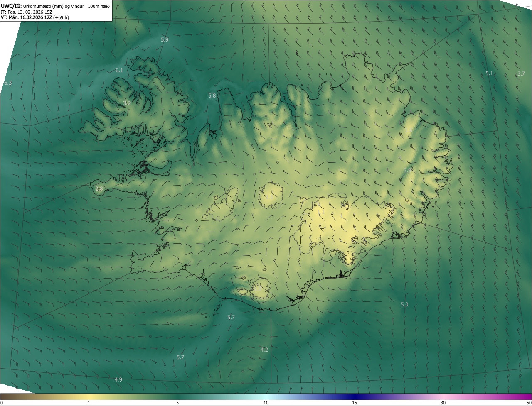Click the 3.7 value label on the map
The width and height of the screenshot is (532, 406).
pyautogui.click(x=521, y=73)
